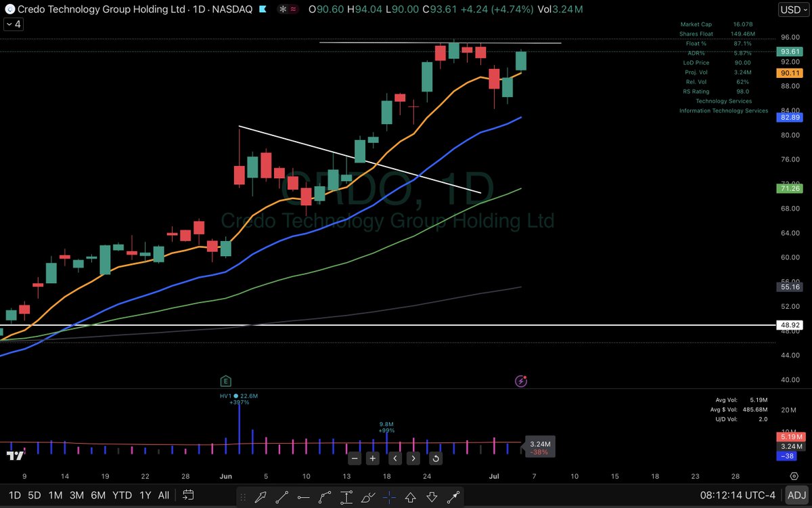
Task: Click the ADR% 5.87% value
Action: click(x=742, y=53)
